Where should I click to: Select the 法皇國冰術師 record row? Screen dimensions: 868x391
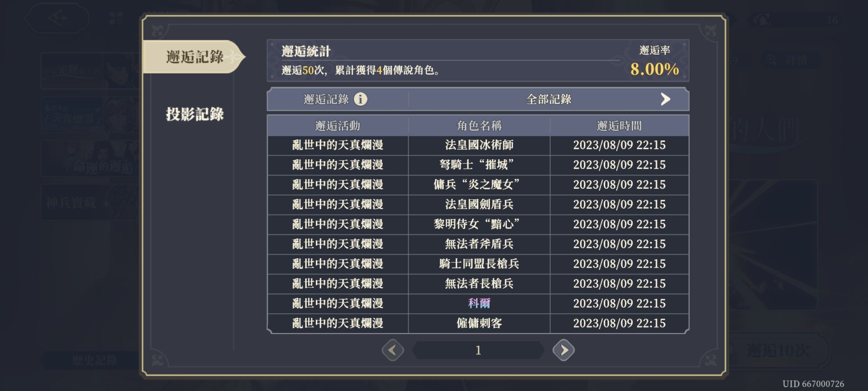point(478,145)
